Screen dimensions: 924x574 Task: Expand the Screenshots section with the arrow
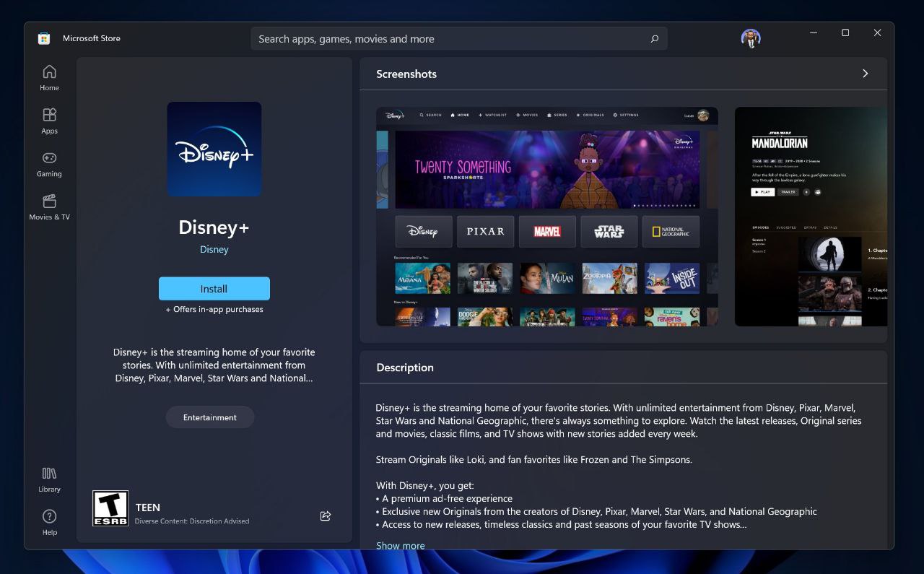tap(866, 74)
